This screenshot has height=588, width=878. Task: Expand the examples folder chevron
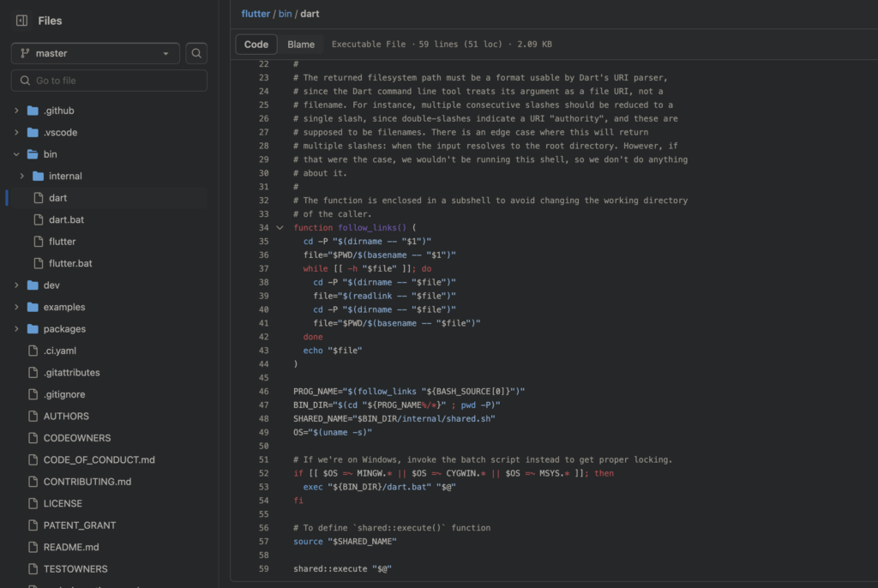pyautogui.click(x=16, y=307)
